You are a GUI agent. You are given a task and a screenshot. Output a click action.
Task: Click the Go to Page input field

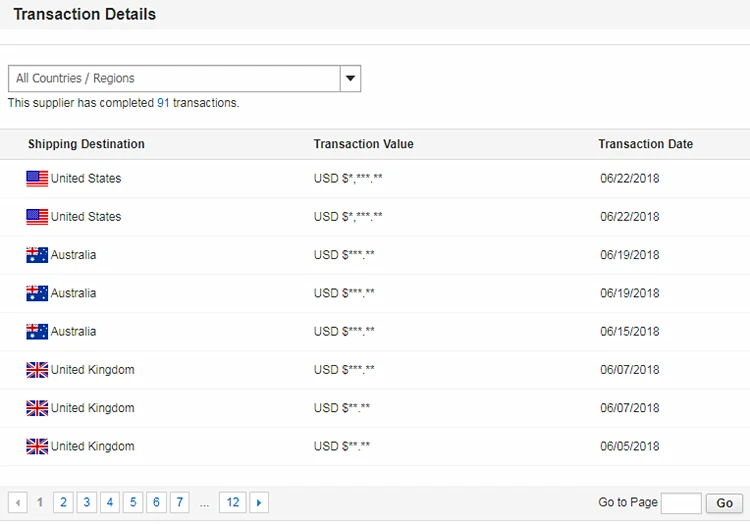(681, 503)
